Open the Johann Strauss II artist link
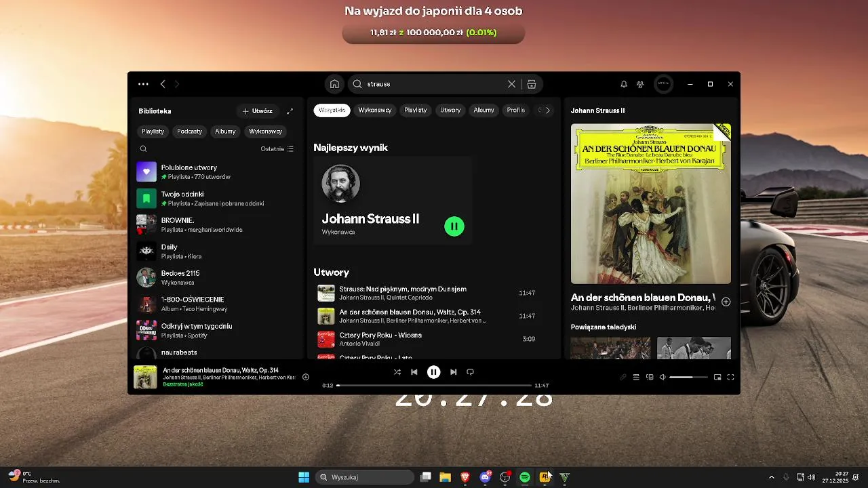This screenshot has height=488, width=868. (x=370, y=219)
